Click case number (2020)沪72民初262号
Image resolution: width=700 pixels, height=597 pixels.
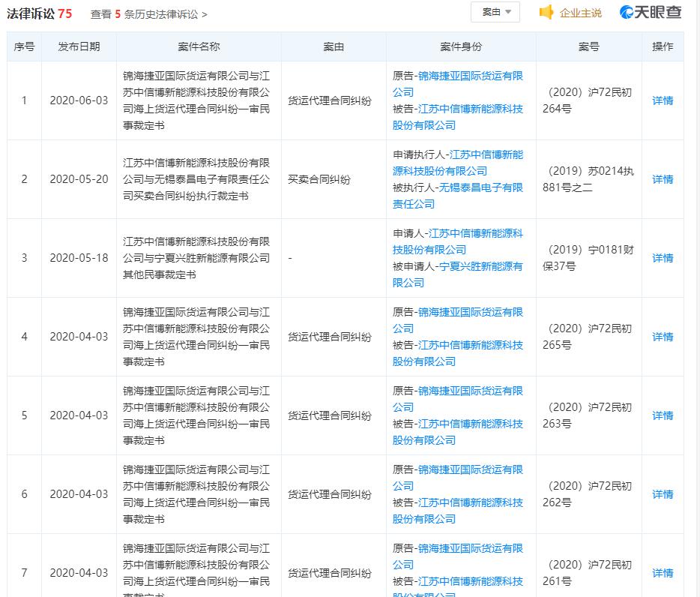[588, 493]
